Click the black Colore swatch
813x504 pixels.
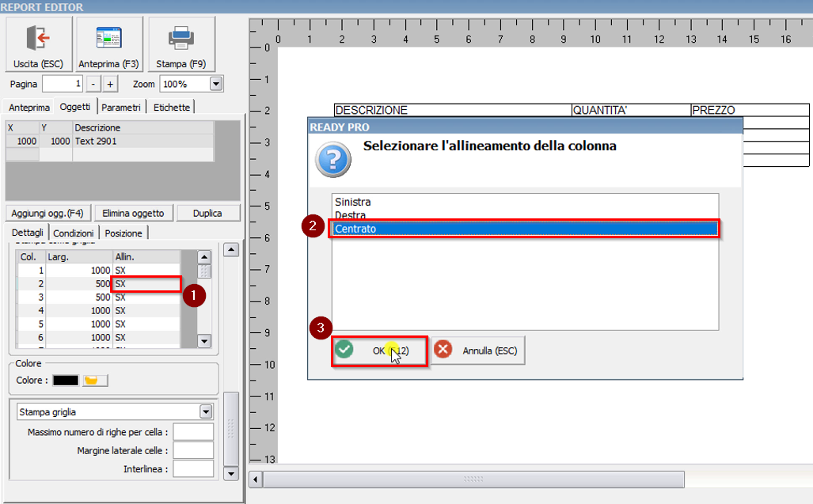click(x=65, y=381)
